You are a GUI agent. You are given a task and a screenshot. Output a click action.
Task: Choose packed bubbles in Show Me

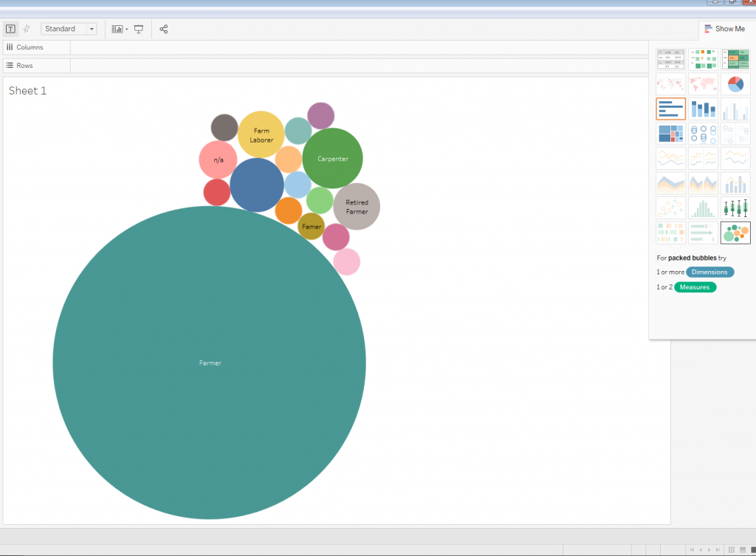tap(735, 233)
